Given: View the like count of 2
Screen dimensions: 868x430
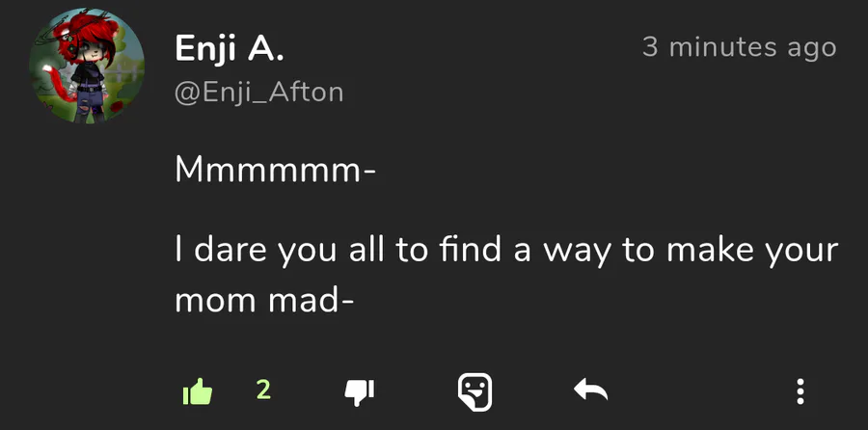Looking at the screenshot, I should 263,390.
